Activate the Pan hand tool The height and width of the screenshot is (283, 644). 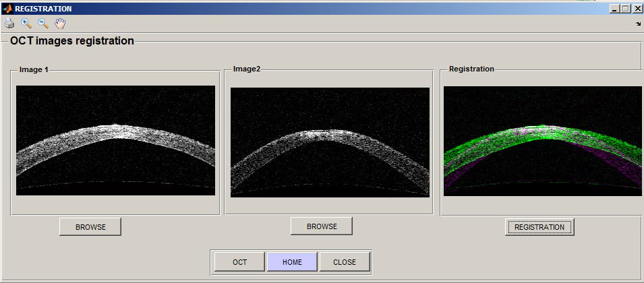[x=60, y=24]
